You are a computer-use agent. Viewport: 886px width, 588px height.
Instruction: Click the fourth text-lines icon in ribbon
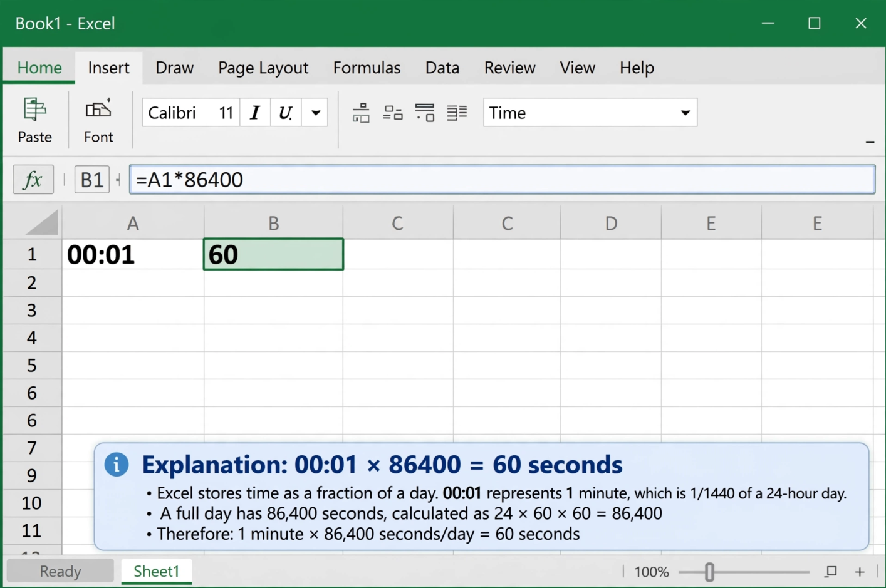coord(457,113)
